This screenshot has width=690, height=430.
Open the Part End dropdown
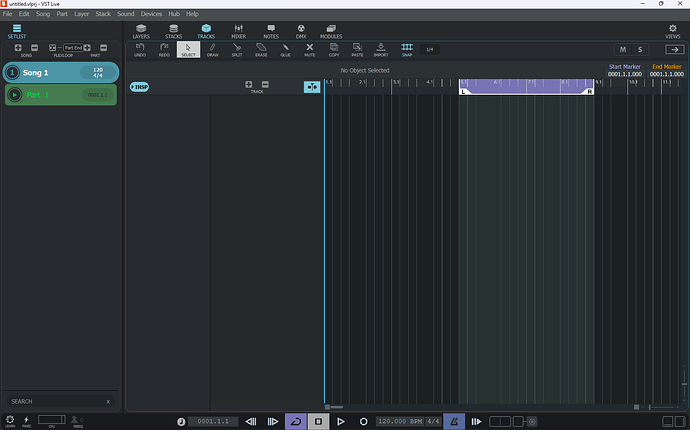point(73,48)
